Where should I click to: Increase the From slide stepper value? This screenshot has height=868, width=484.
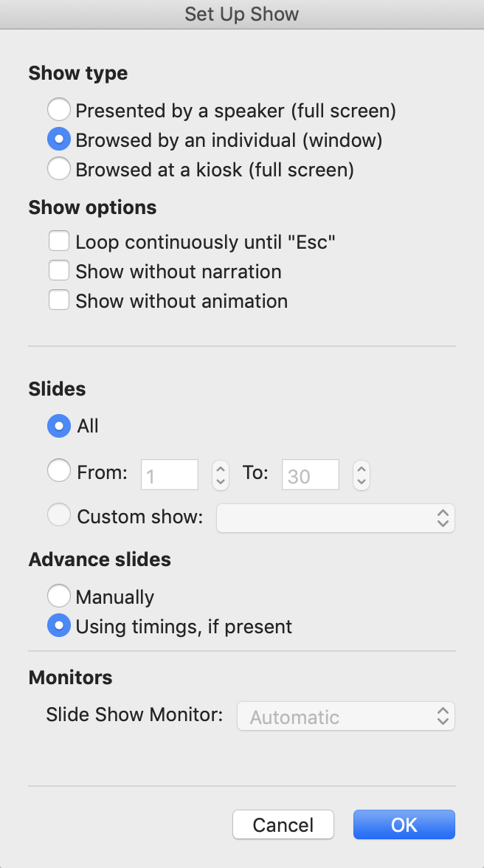coord(220,468)
